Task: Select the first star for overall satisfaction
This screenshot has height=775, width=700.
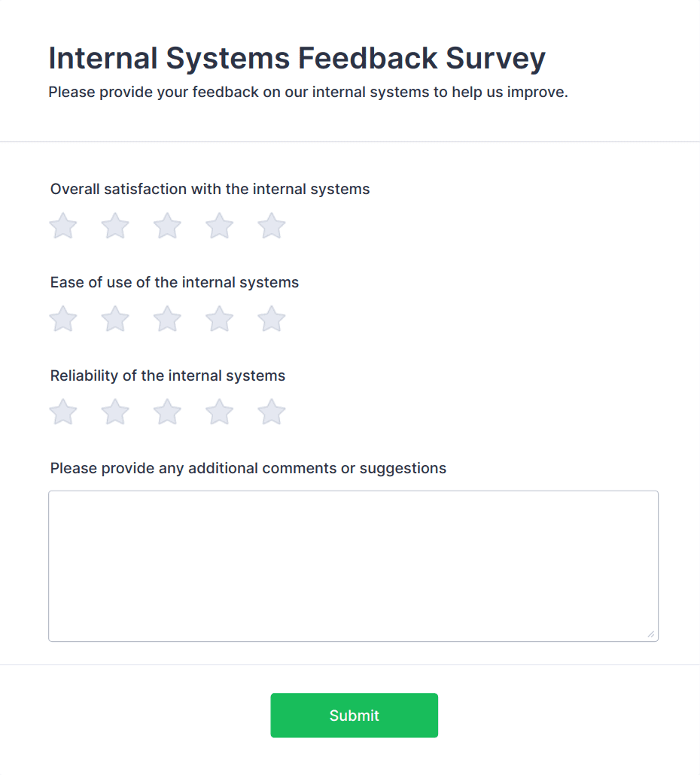Action: click(62, 226)
